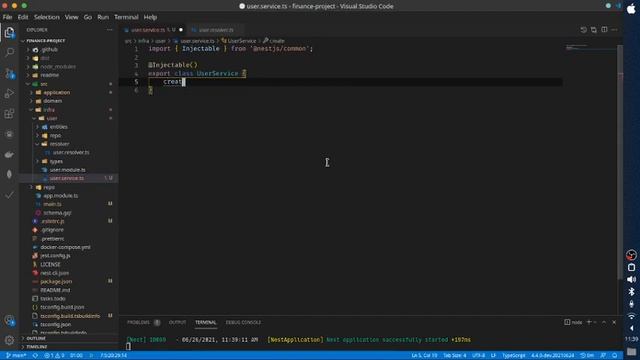This screenshot has width=640, height=360.
Task: Expand the entities folder
Action: tap(58, 127)
